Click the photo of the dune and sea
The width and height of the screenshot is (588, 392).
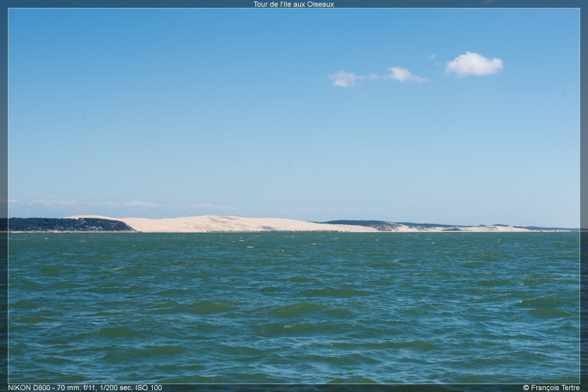[x=294, y=196]
